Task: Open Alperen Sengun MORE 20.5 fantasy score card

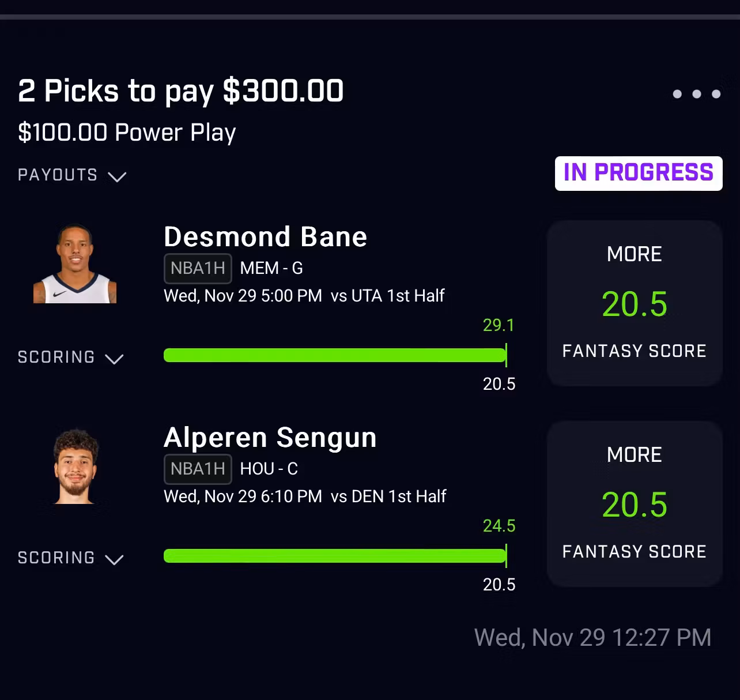Action: click(634, 504)
